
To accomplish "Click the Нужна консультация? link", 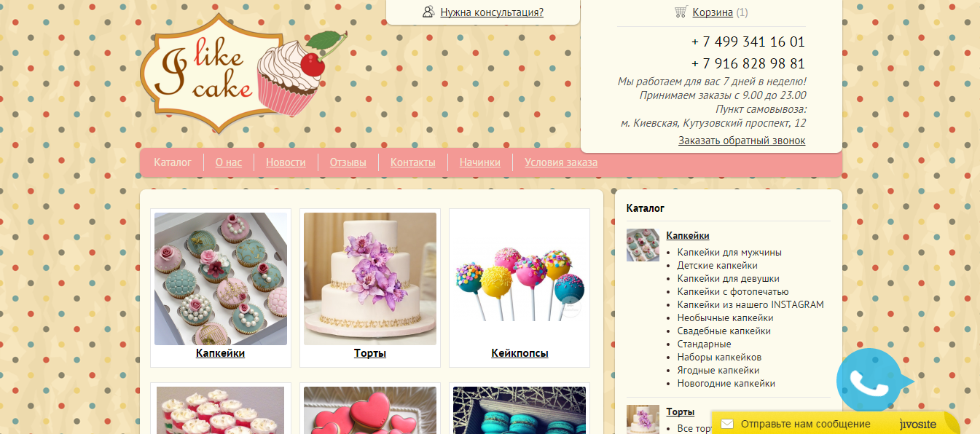I will click(x=492, y=12).
